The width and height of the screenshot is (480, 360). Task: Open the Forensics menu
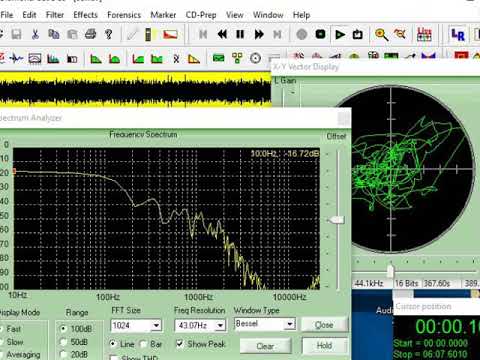pyautogui.click(x=124, y=15)
